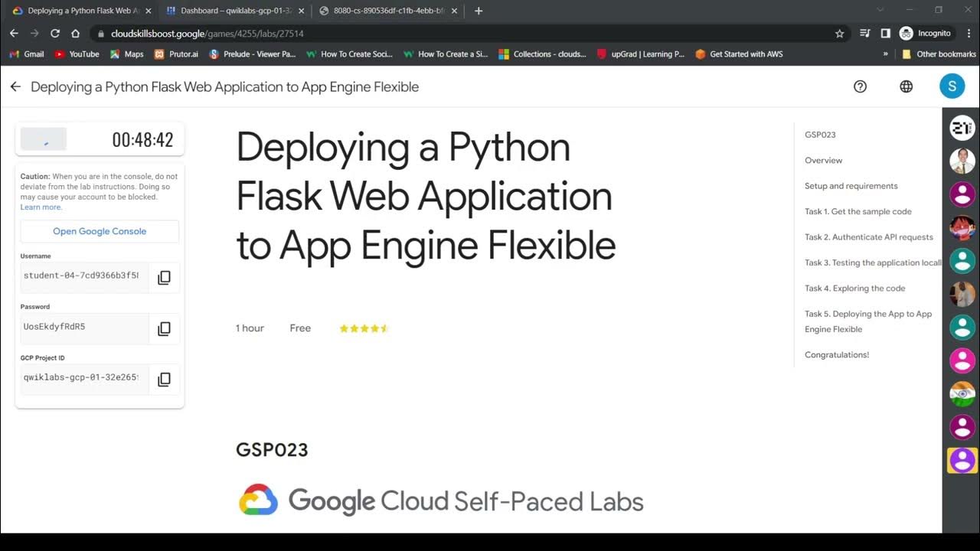980x551 pixels.
Task: Click the browser back arrow
Action: (x=14, y=34)
